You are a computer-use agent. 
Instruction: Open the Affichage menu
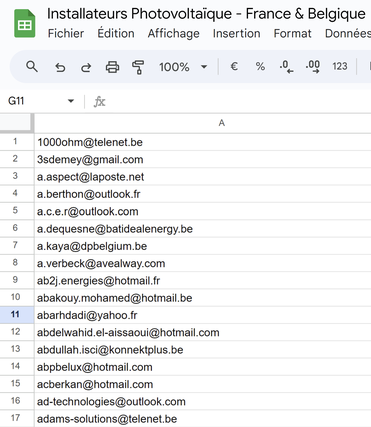(x=174, y=33)
